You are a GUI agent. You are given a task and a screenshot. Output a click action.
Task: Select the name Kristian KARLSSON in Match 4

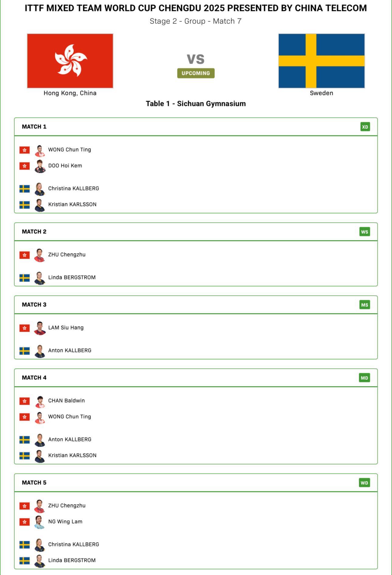click(72, 455)
